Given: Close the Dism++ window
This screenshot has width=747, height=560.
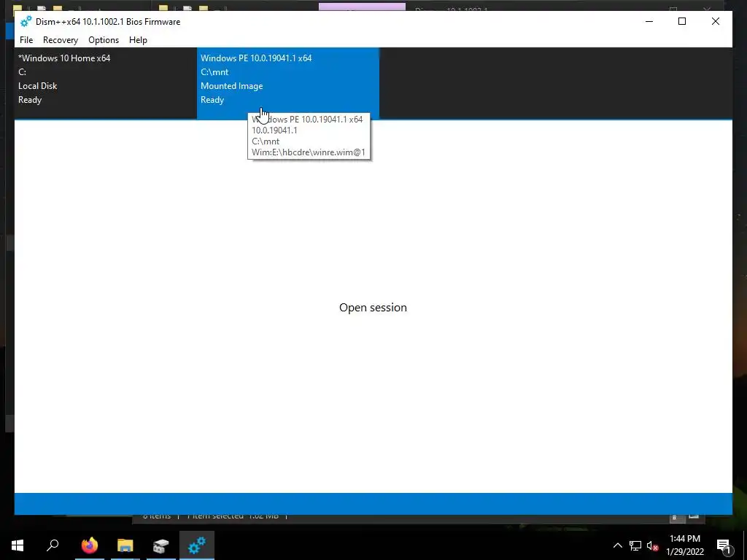Looking at the screenshot, I should [x=715, y=21].
